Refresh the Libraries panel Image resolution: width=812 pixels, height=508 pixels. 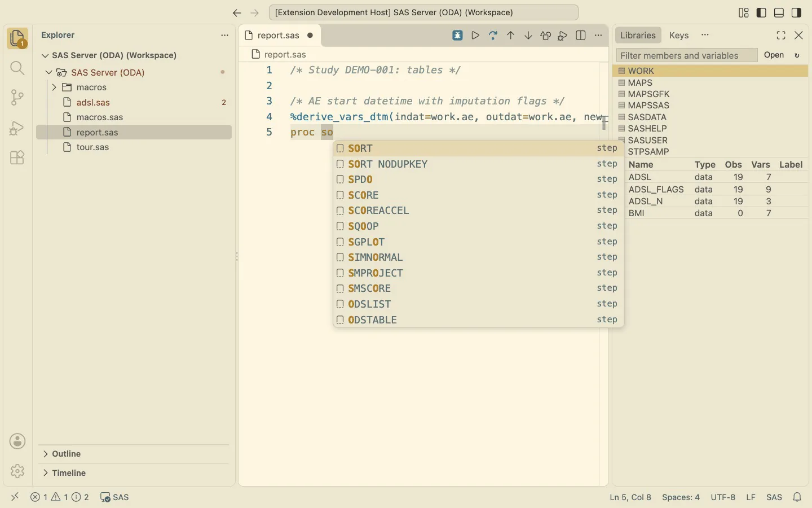(x=797, y=55)
